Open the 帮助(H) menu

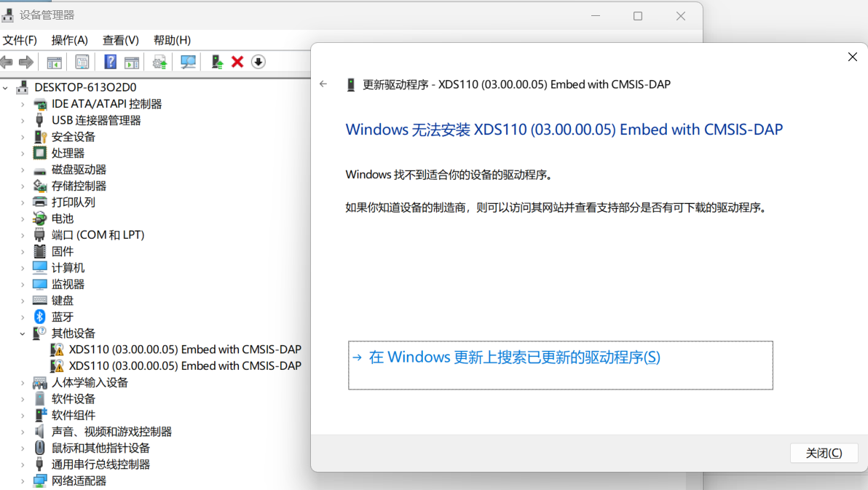(x=172, y=40)
